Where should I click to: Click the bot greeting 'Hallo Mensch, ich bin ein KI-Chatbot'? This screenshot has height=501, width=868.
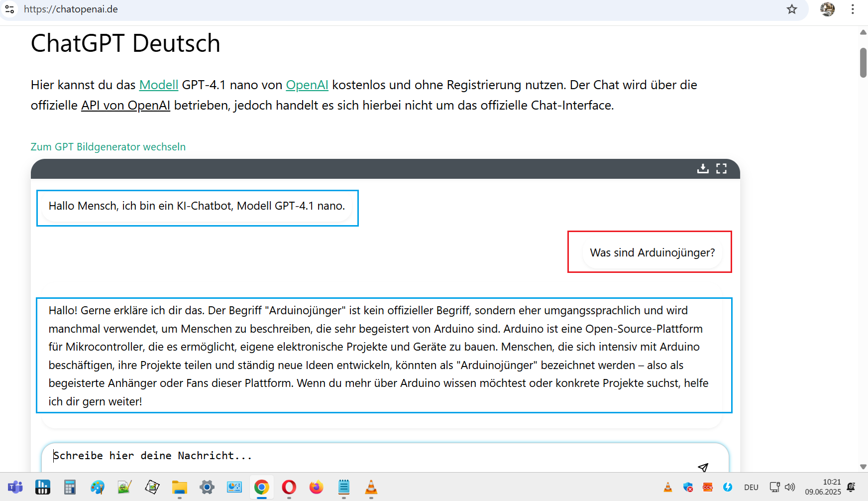click(x=197, y=206)
